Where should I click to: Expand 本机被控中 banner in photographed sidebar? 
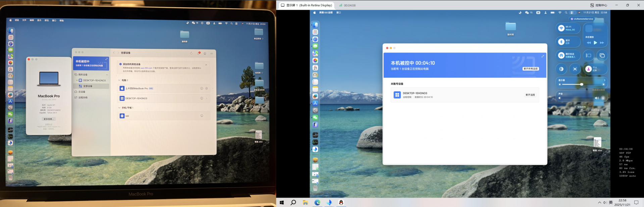[106, 59]
